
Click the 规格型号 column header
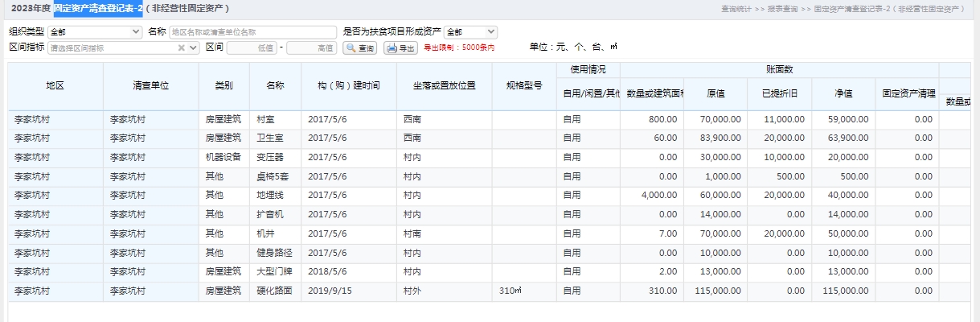coord(524,85)
